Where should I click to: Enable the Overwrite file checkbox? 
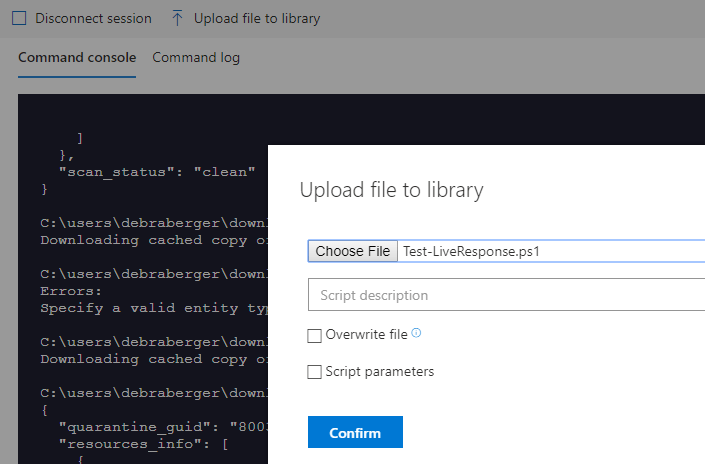coord(315,336)
